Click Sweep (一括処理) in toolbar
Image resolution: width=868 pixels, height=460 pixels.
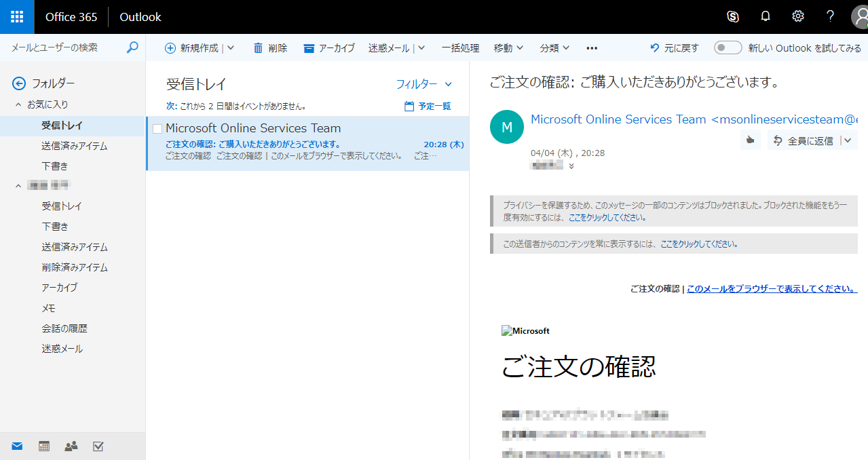click(460, 48)
